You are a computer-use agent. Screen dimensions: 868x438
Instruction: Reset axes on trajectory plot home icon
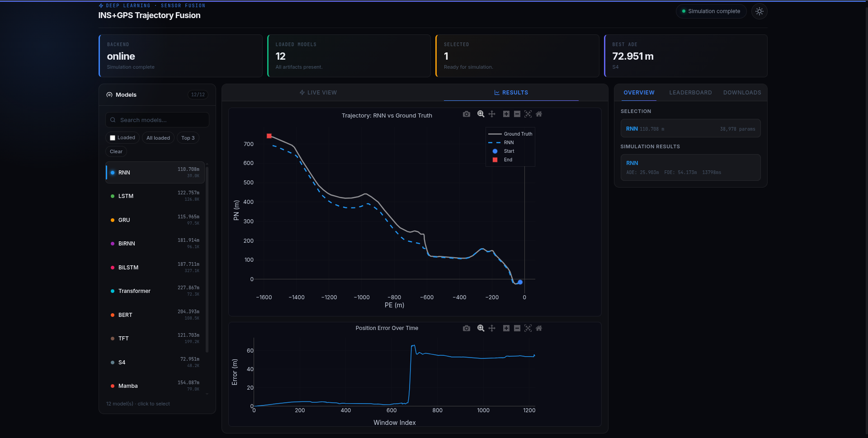point(539,114)
